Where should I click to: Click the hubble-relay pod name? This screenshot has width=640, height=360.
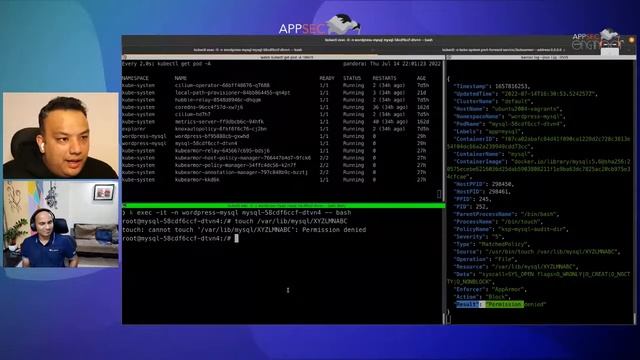click(218, 100)
